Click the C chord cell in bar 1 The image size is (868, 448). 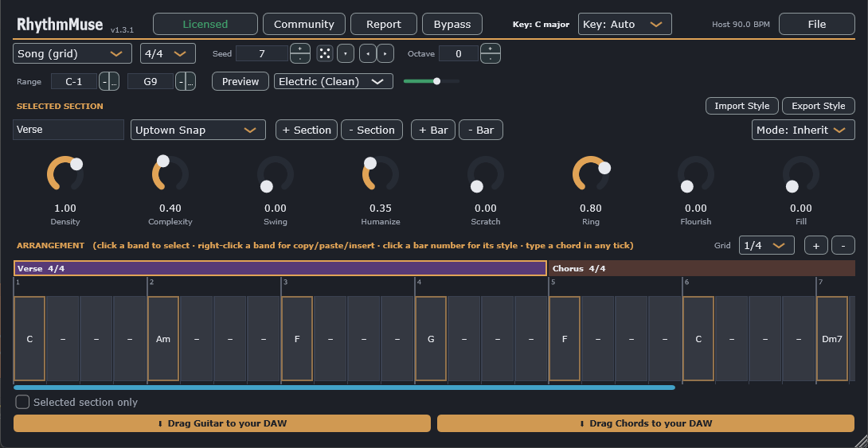[29, 339]
